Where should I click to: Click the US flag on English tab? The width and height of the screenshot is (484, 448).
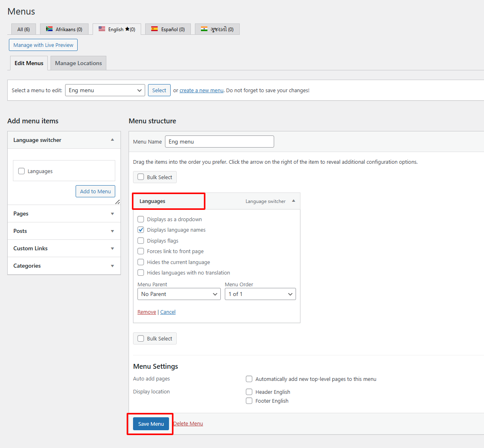tap(102, 29)
